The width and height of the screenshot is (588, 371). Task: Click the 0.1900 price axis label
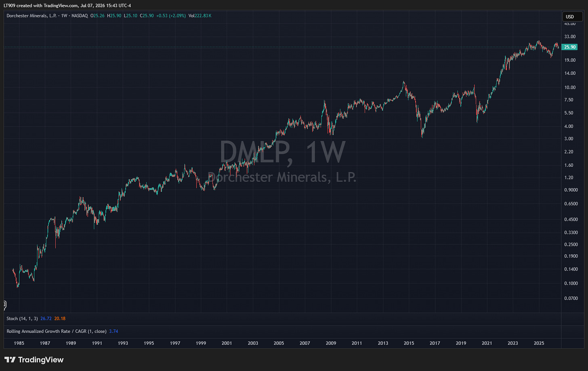tap(571, 256)
